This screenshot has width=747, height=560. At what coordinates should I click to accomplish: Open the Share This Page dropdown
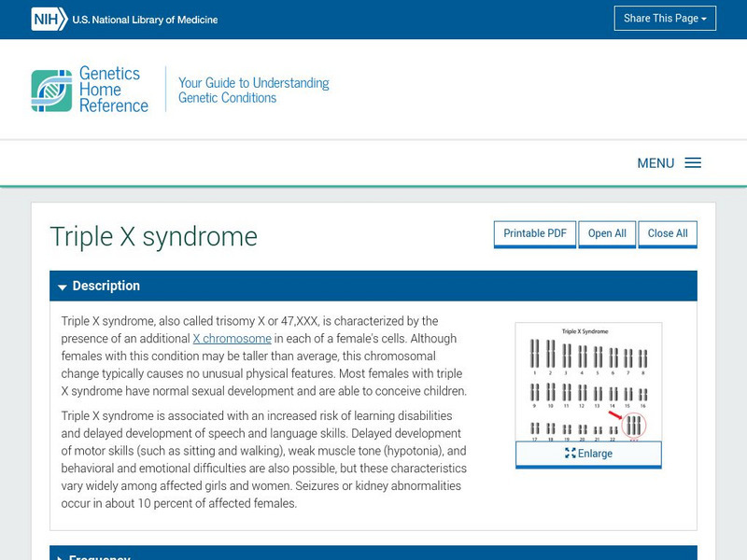(665, 19)
